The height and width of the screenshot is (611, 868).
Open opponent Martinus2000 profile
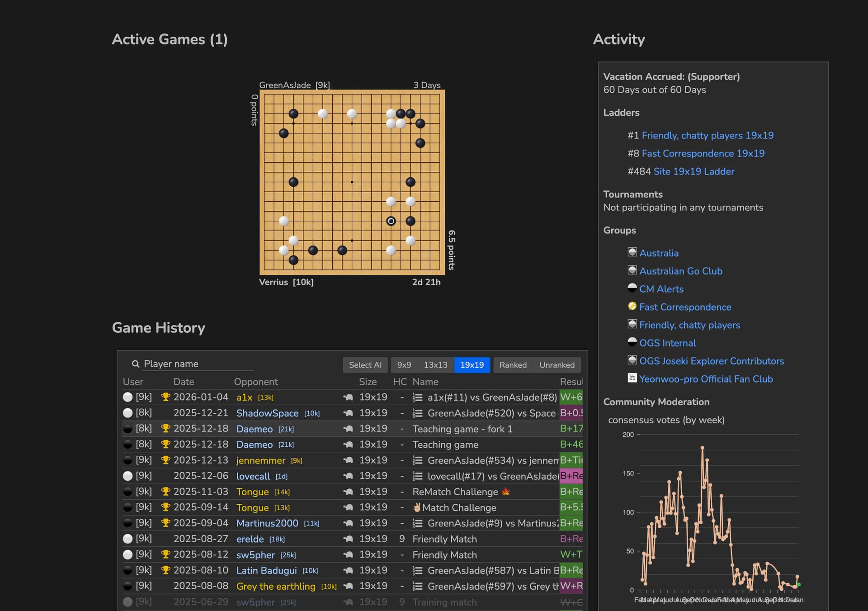pos(267,523)
